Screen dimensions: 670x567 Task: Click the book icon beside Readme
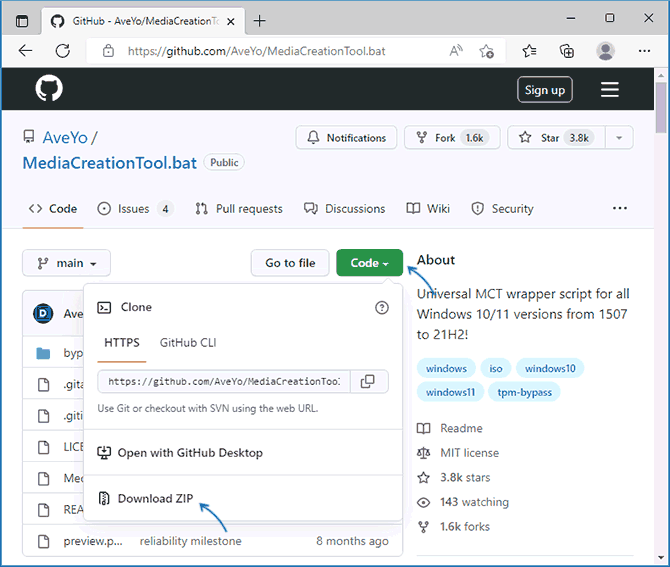[x=423, y=428]
